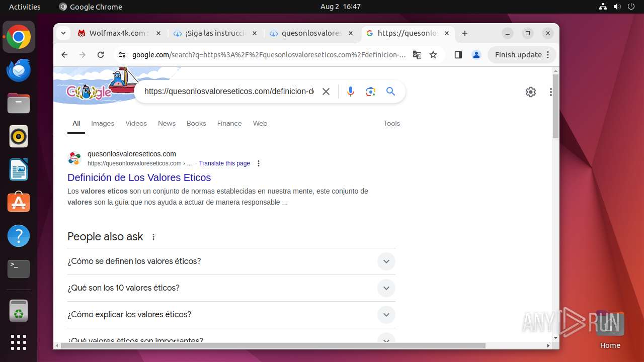Open Trash from dock

(19, 310)
